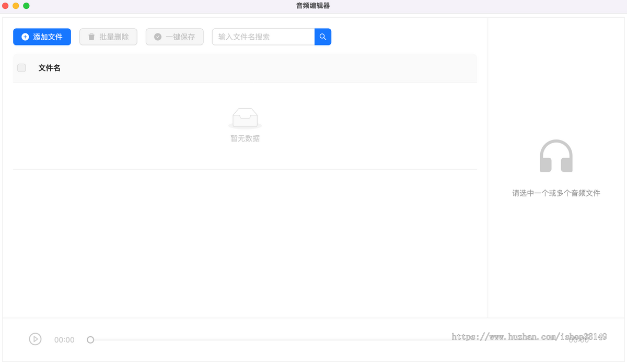Click the 音频编辑器 window title
The width and height of the screenshot is (627, 364).
[x=313, y=6]
